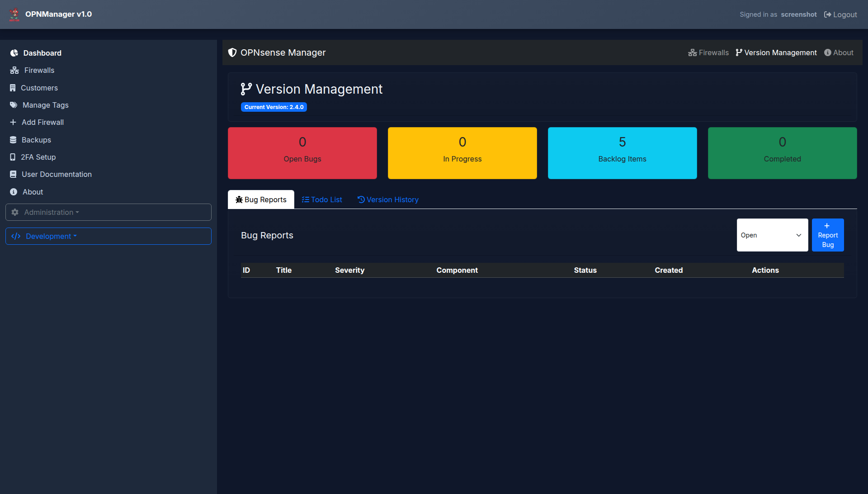Switch to the Todo List tab
This screenshot has width=868, height=494.
(x=322, y=199)
